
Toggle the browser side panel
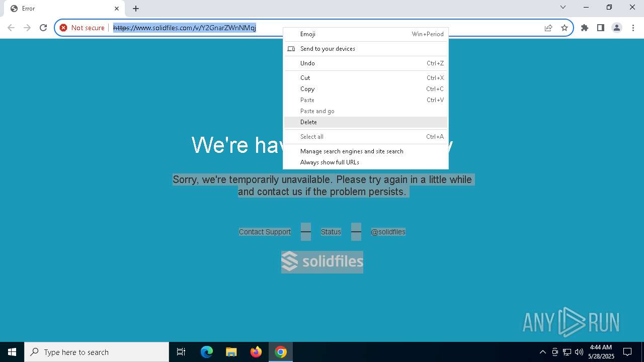(601, 28)
